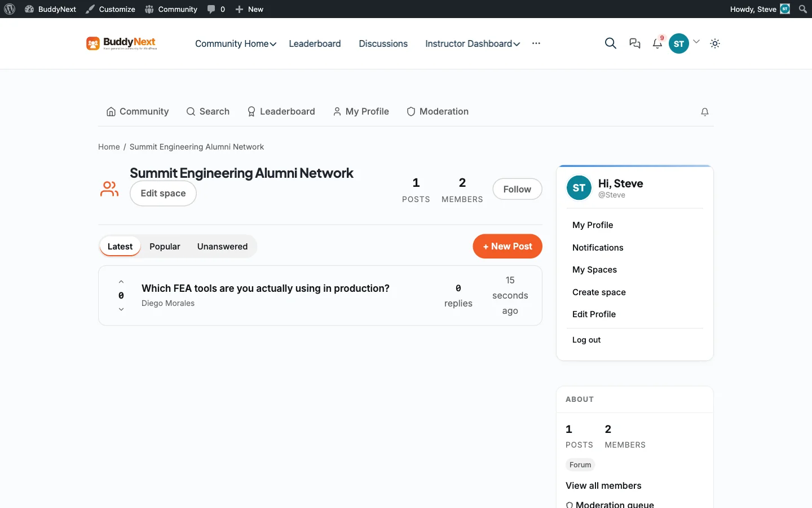Expand the user menu chevron

click(x=696, y=41)
